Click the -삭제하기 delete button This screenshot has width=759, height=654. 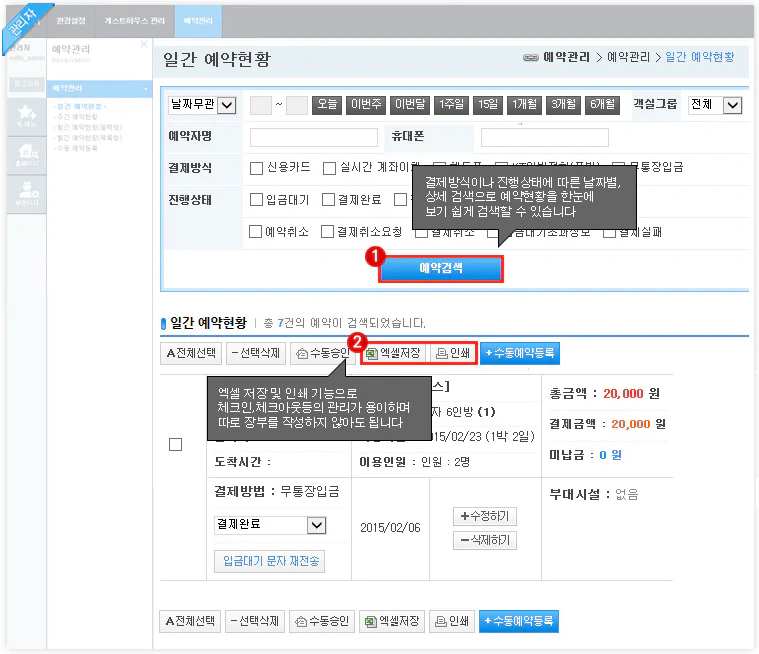click(x=485, y=540)
